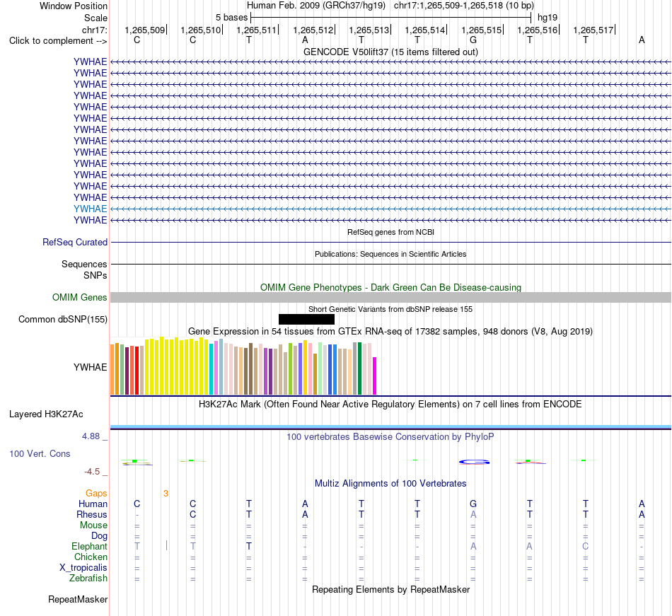Open the Short Genetic Variants from dbSNP title
Screen dimensions: 672x616
click(390, 309)
